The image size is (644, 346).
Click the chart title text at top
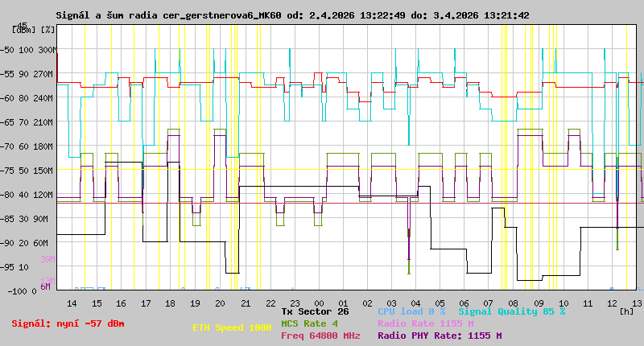[292, 14]
